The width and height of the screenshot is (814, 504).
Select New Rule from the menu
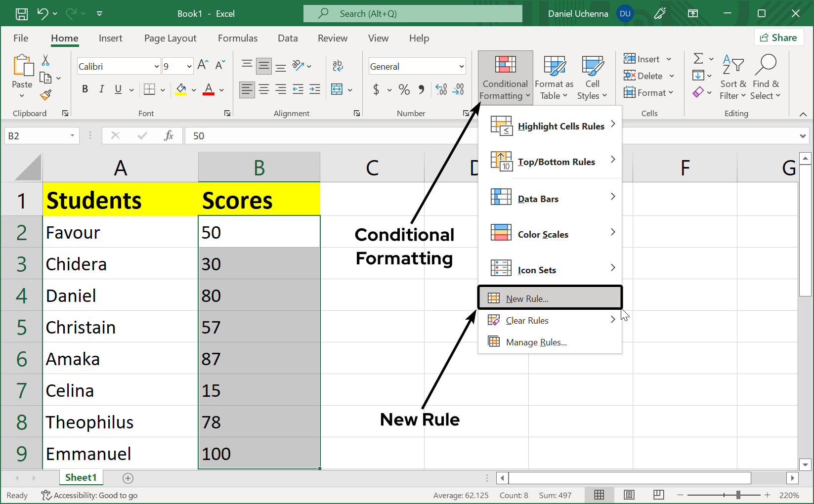point(527,298)
